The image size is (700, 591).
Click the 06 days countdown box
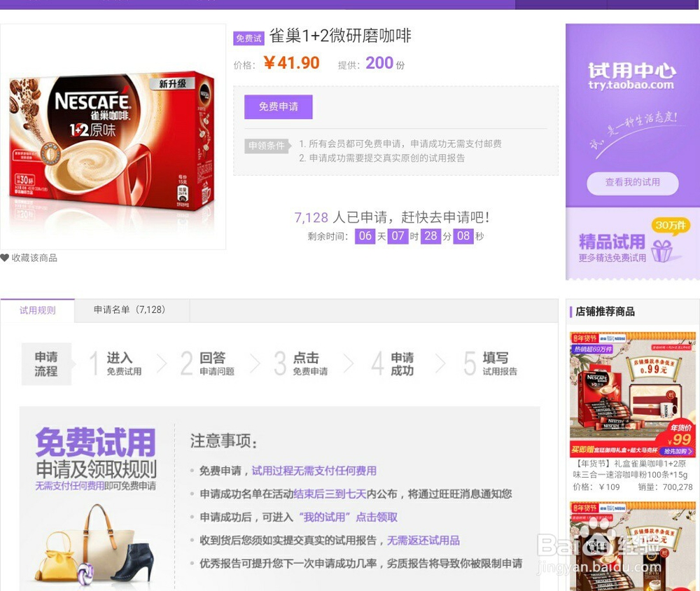click(365, 236)
